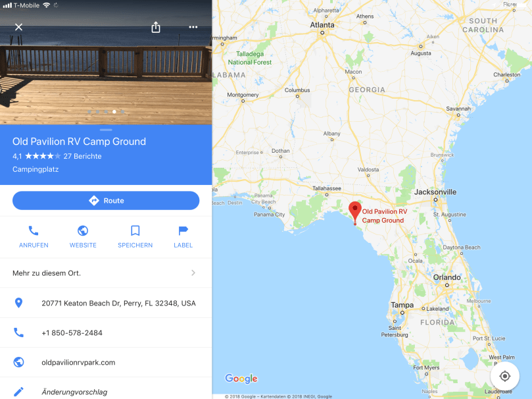Open the Website globe icon
The width and height of the screenshot is (532, 399).
(83, 230)
